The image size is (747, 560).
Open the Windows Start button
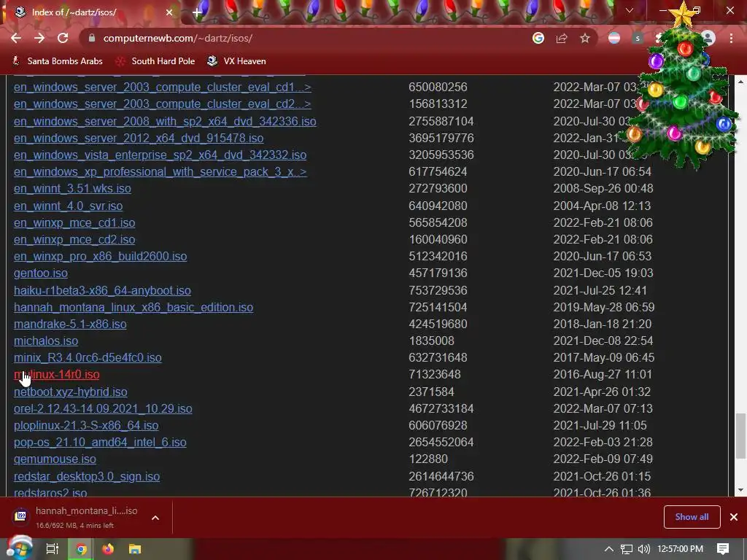pos(19,548)
